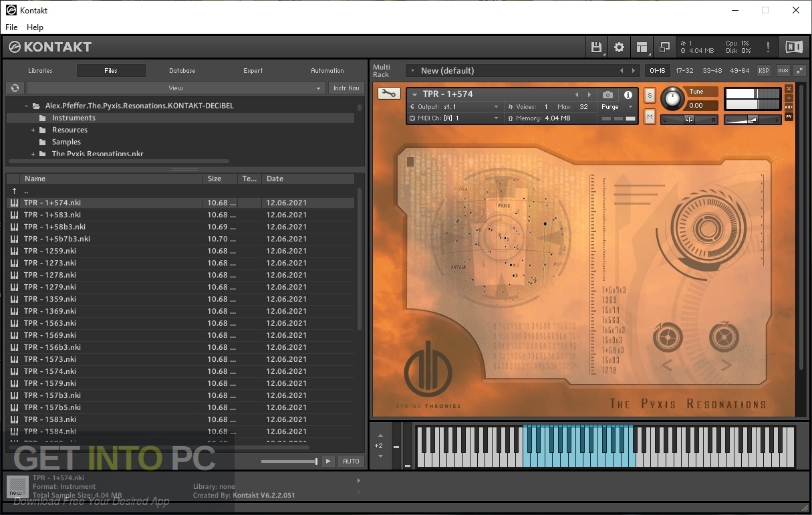Toggle the KSP master script button
Viewport: 812px width, 515px height.
(763, 70)
